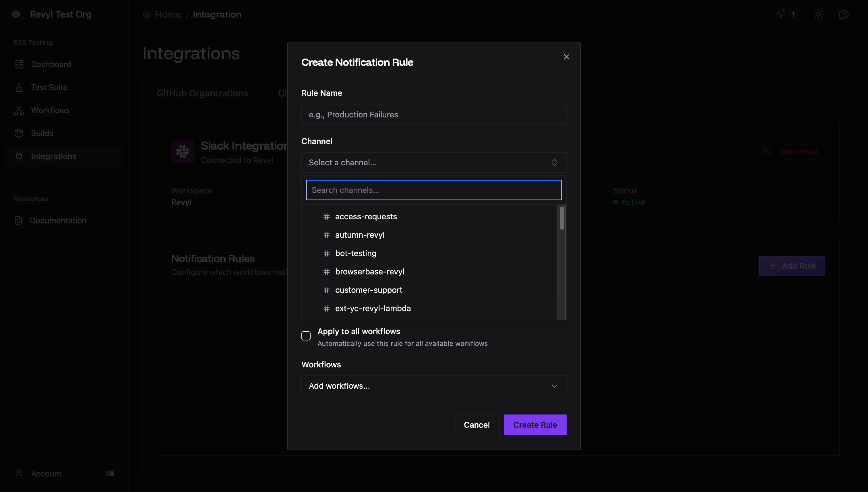
Task: Select the Test Suite flask icon
Action: [x=19, y=87]
